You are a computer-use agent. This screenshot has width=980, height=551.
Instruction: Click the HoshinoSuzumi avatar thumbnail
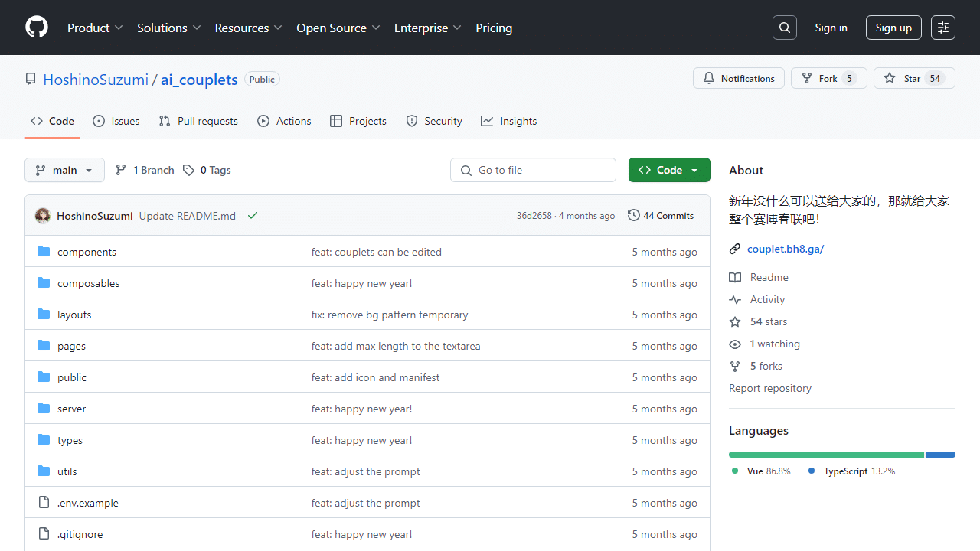(x=43, y=216)
